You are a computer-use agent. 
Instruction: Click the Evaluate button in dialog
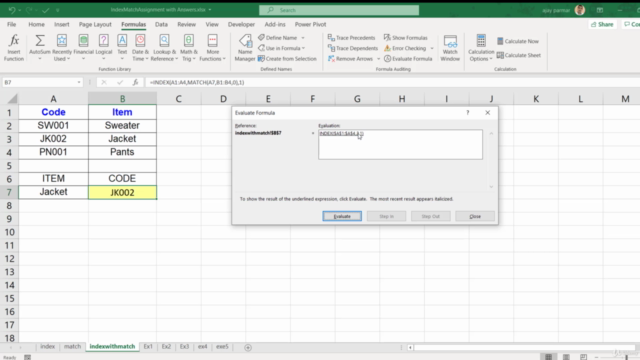tap(342, 216)
